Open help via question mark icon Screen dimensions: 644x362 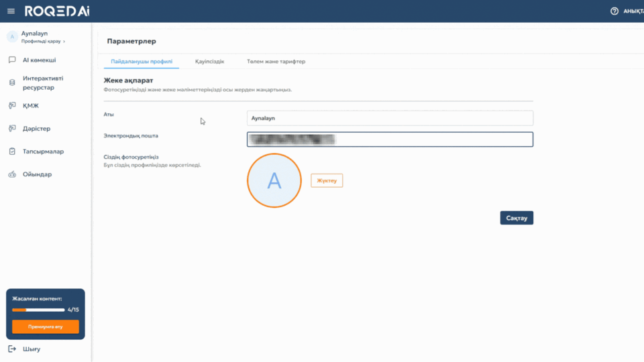point(614,11)
